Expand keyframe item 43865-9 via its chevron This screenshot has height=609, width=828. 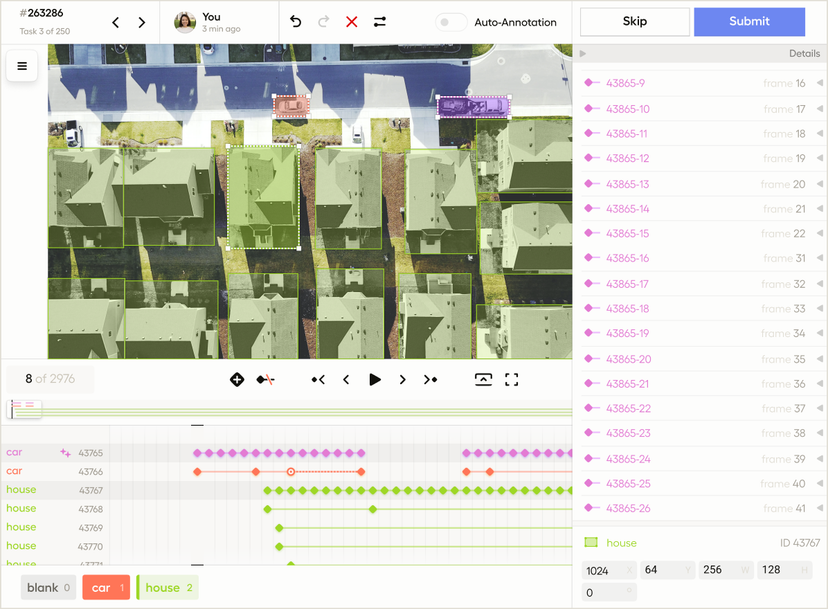pos(818,83)
